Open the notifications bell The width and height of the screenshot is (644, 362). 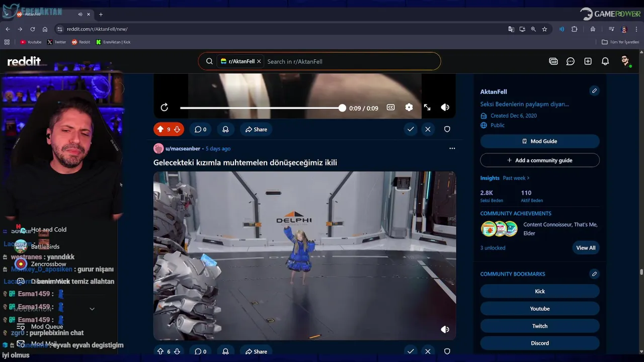tap(605, 61)
